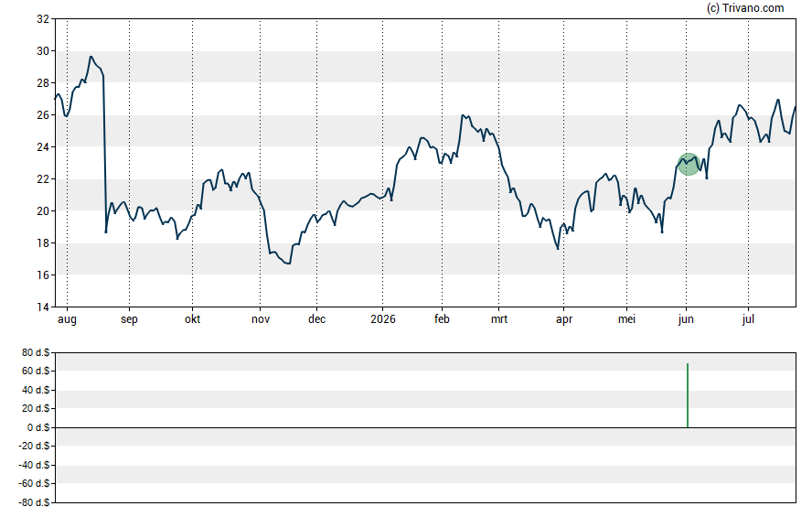
Task: Click the 26 price axis label
Action: point(43,115)
